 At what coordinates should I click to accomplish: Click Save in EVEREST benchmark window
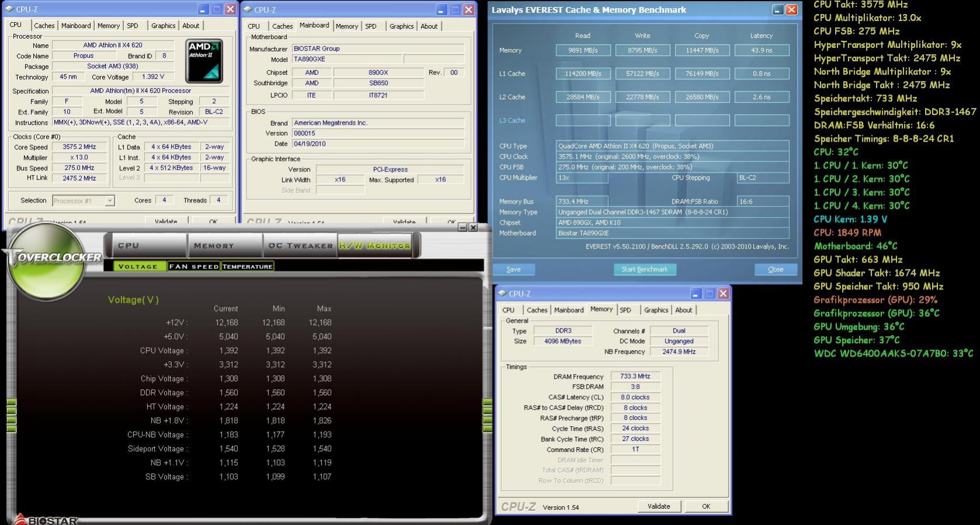pyautogui.click(x=514, y=270)
